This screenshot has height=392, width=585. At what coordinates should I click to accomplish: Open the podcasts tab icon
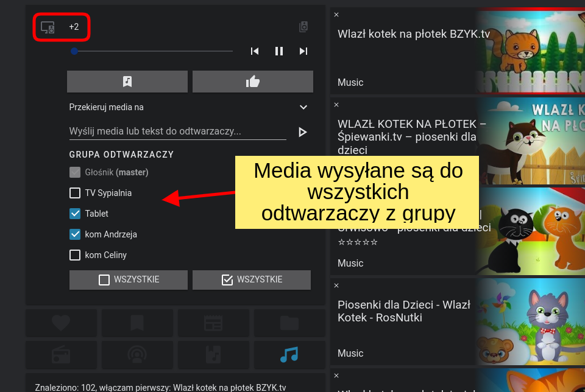pyautogui.click(x=137, y=355)
